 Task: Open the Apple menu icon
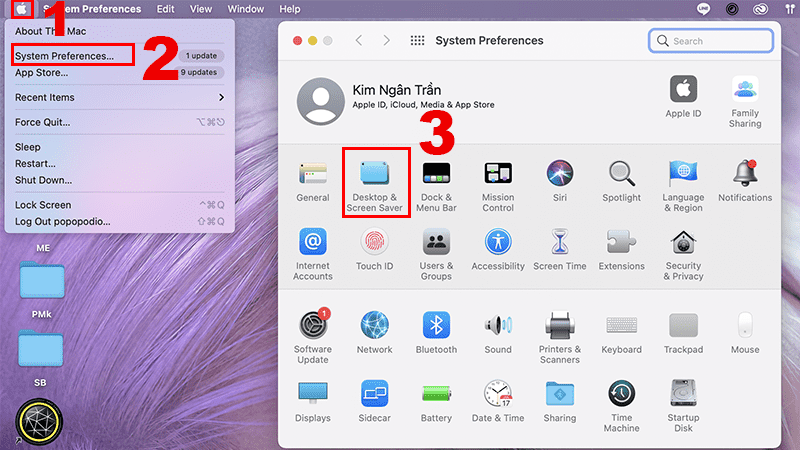pyautogui.click(x=21, y=9)
